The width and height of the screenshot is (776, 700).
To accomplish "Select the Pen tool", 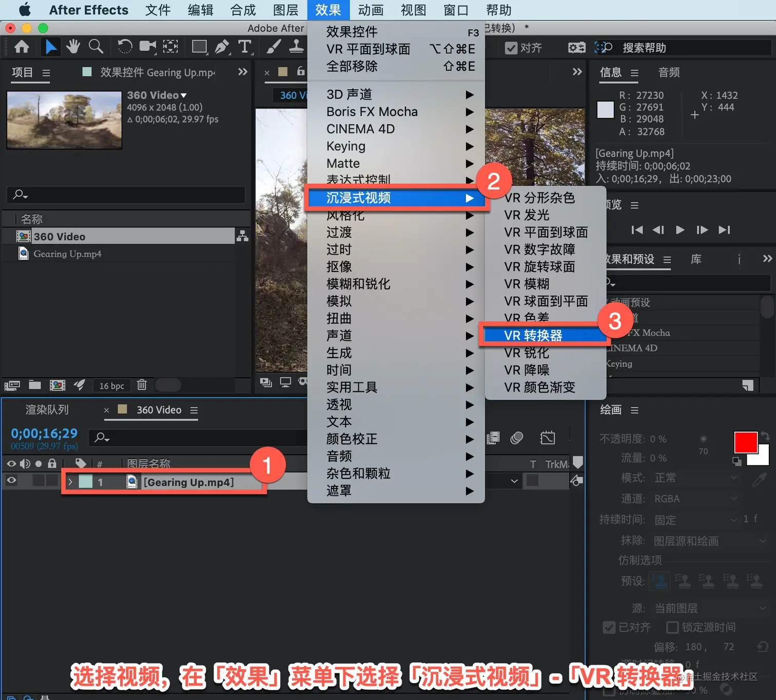I will (222, 47).
